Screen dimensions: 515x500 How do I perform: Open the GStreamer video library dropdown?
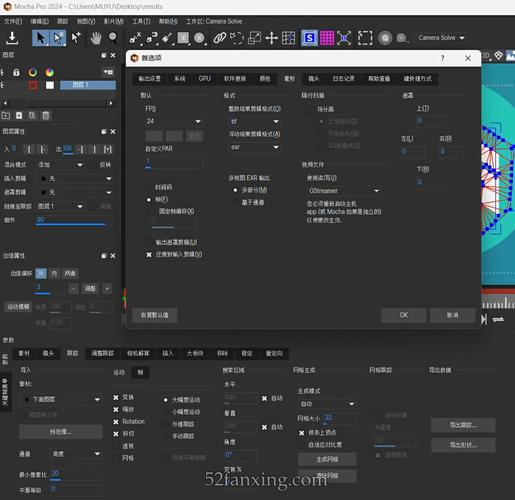[x=344, y=191]
